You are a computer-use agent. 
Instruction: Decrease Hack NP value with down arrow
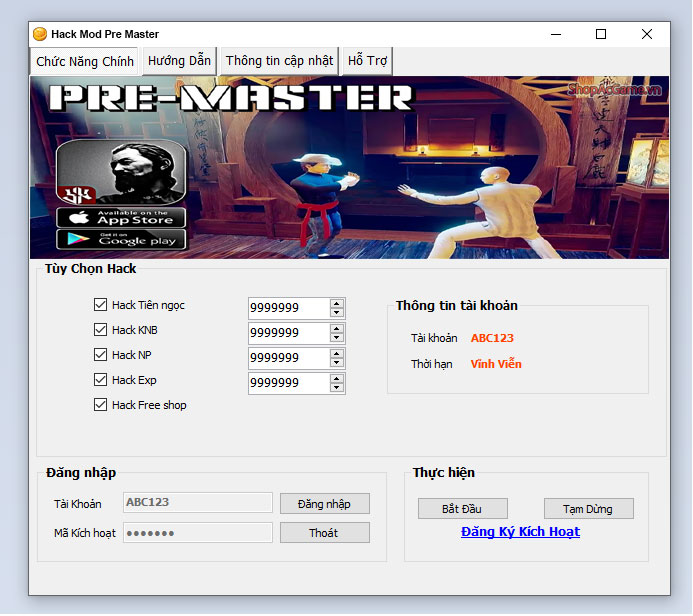(337, 363)
